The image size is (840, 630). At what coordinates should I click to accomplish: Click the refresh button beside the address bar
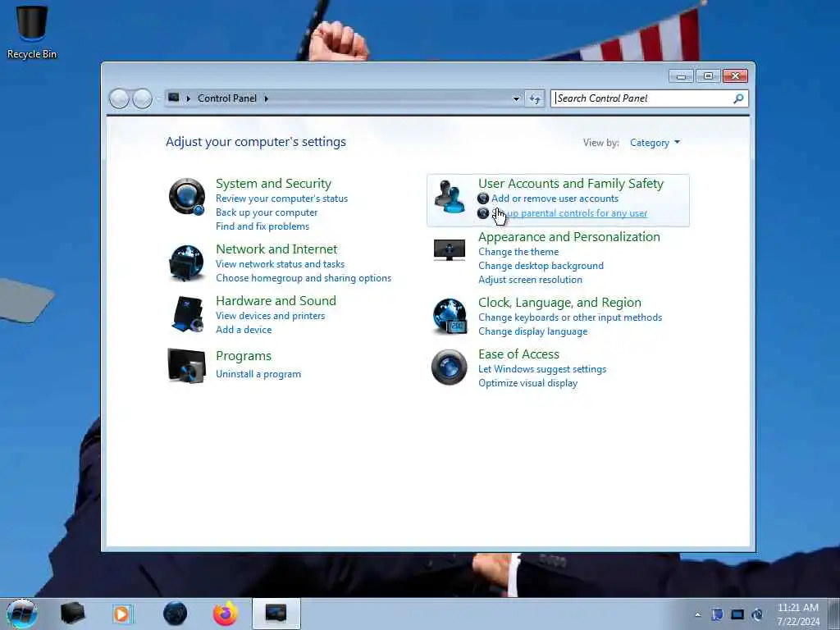point(535,98)
